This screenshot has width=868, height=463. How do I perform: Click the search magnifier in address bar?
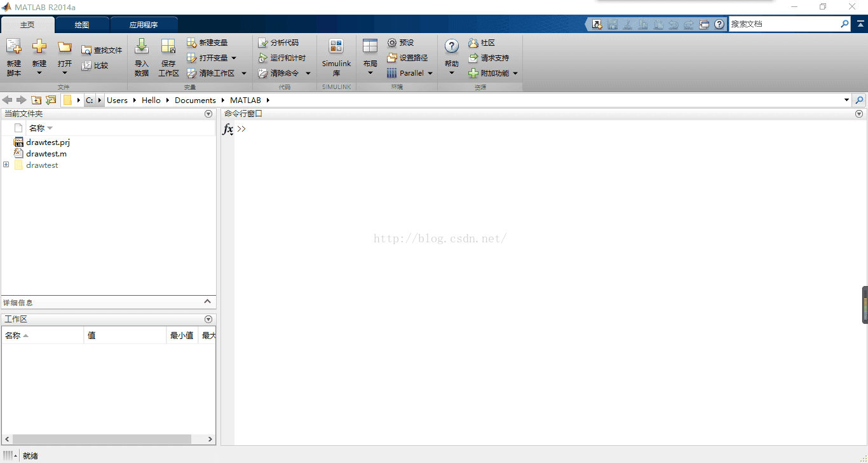[860, 100]
